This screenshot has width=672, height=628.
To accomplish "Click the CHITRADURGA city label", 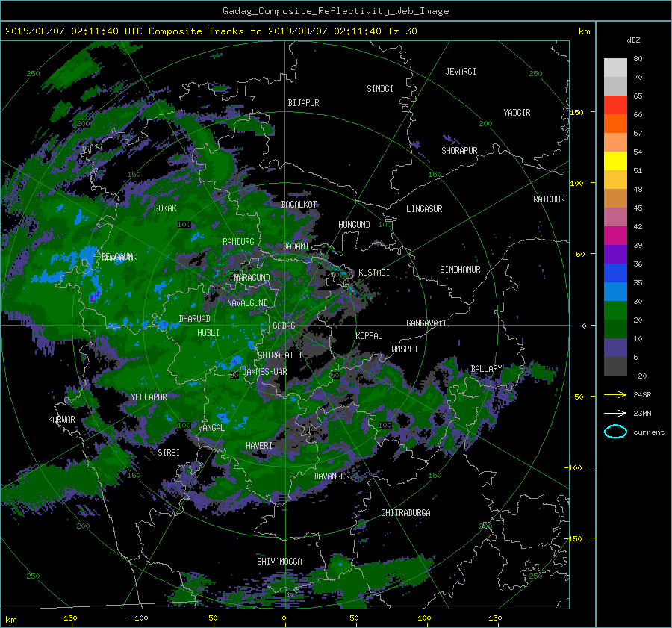I will tap(405, 513).
